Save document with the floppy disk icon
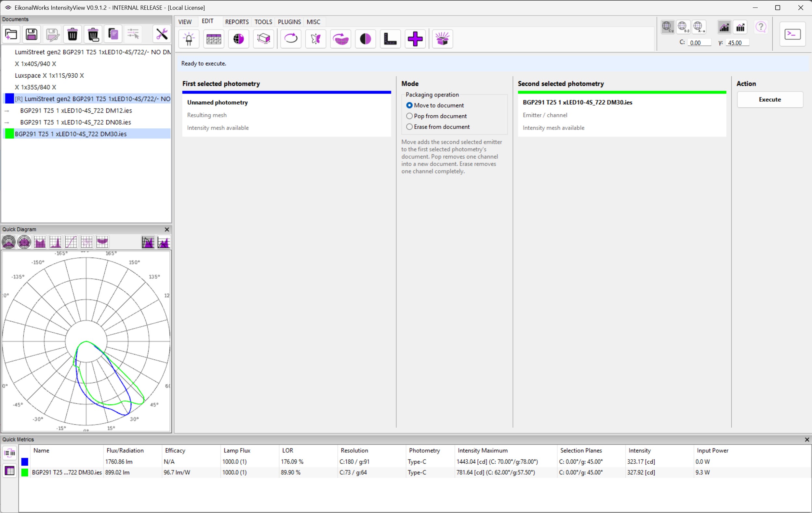The height and width of the screenshot is (513, 812). click(x=32, y=34)
